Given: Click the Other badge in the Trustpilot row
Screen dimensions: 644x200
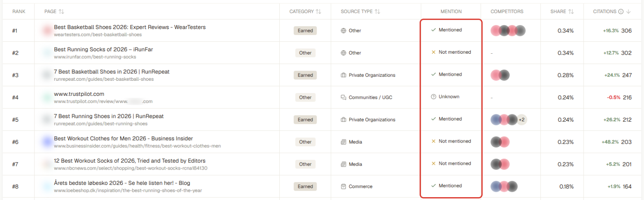Looking at the screenshot, I should [305, 97].
